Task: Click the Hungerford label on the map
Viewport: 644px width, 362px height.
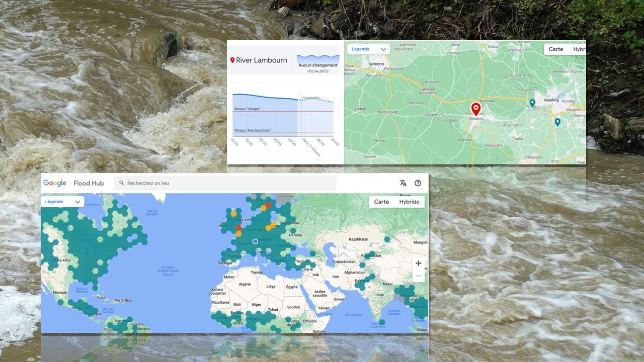Action: pos(434,115)
